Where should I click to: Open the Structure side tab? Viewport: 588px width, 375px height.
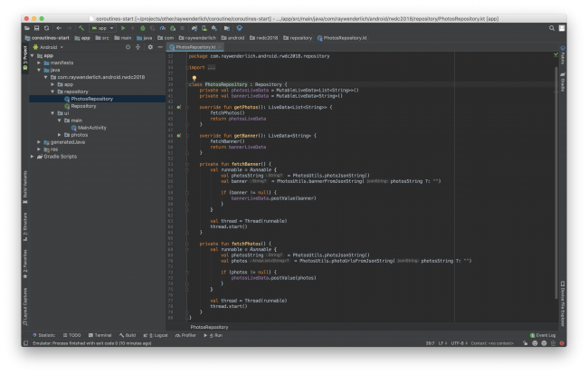[25, 226]
